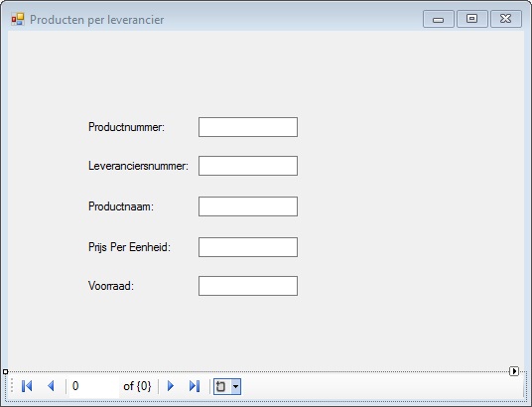Select the navigator's corner sizing handle
This screenshot has height=407, width=532.
tap(5, 372)
